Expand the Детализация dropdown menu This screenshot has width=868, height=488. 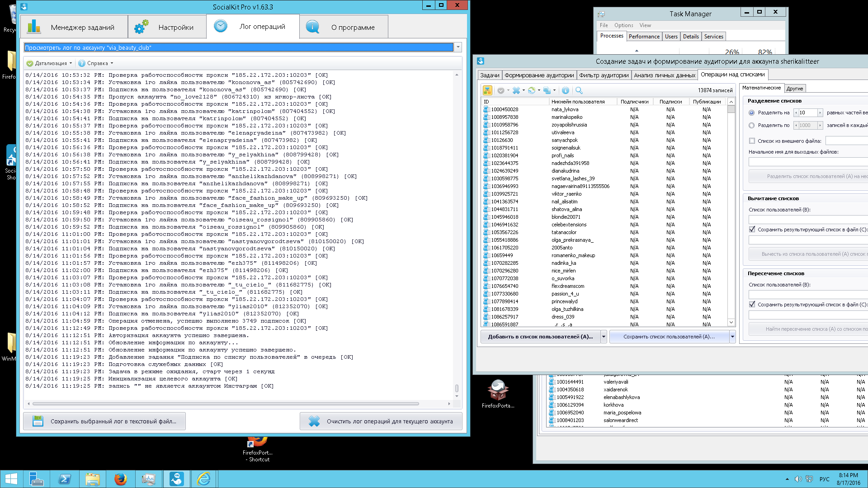(x=71, y=63)
